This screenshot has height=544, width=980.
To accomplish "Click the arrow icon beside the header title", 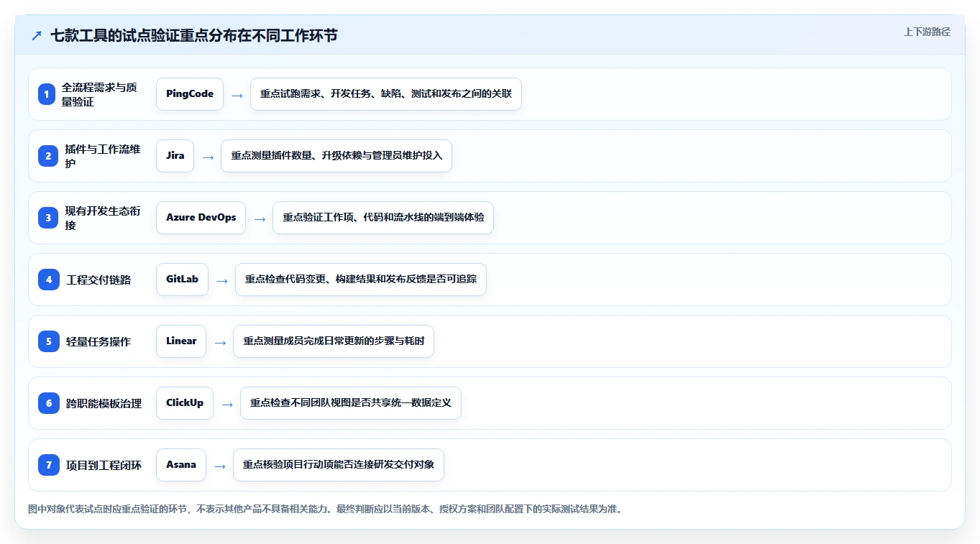I will tap(37, 36).
